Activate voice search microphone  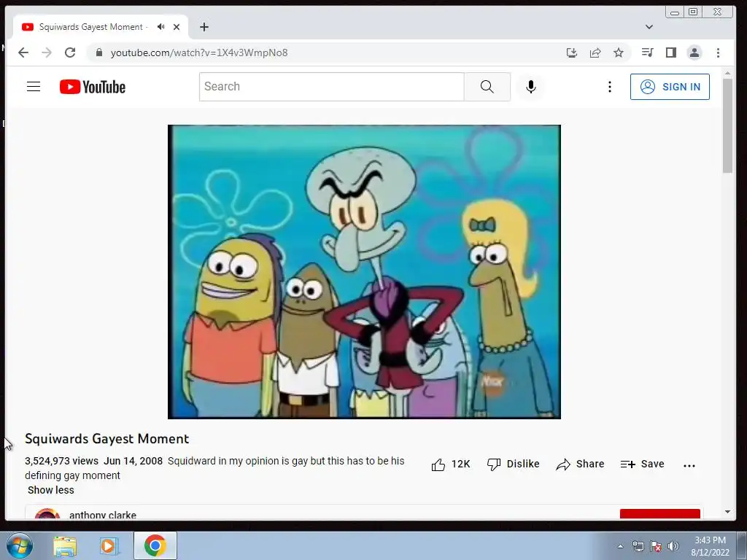click(531, 87)
